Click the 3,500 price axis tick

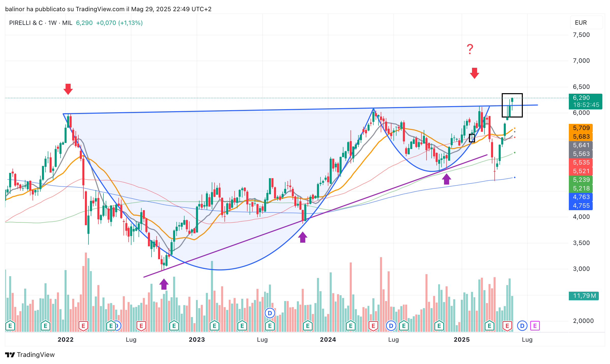581,243
